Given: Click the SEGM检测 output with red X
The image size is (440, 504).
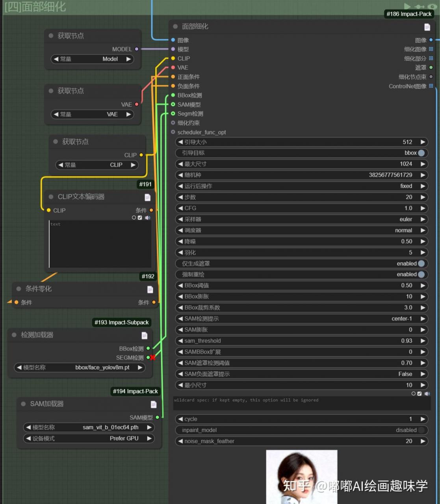Looking at the screenshot, I should click(149, 358).
